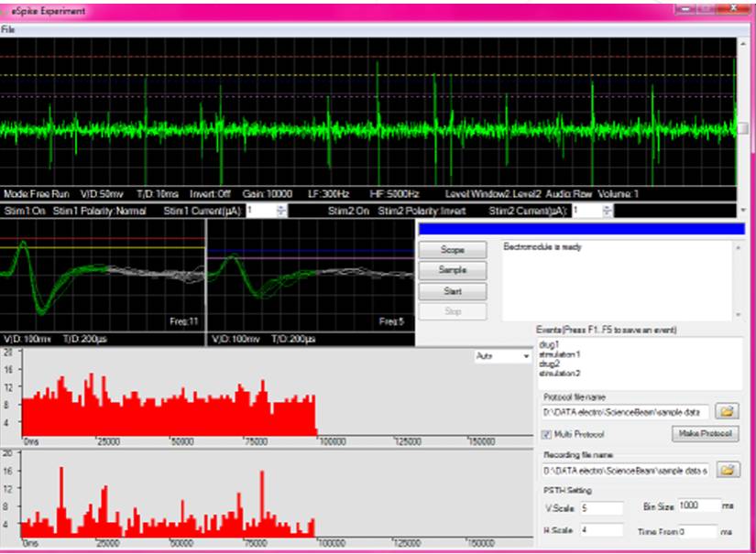
Task: Increase Stim2 Current with up arrow
Action: click(608, 207)
